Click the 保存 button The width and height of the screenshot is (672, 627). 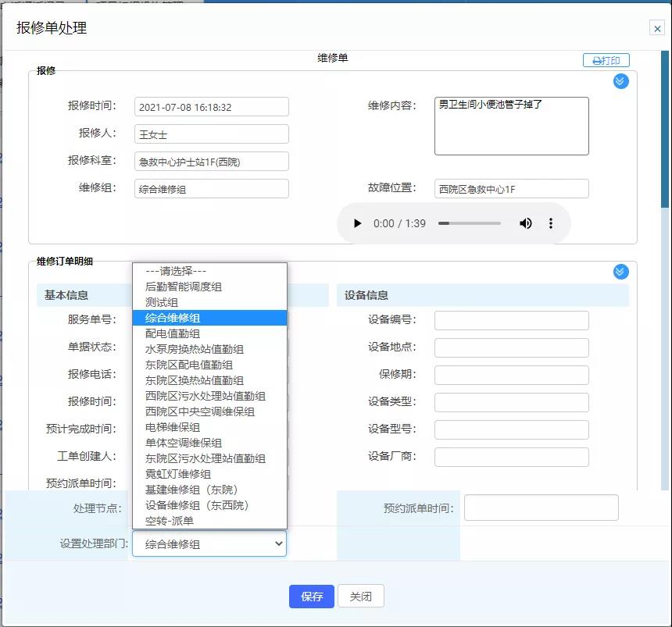point(311,597)
